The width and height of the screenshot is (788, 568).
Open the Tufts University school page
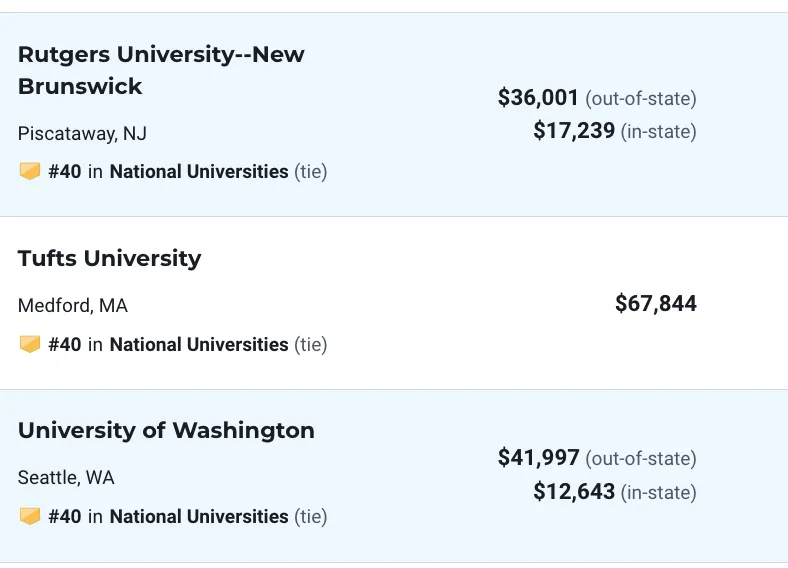click(110, 258)
